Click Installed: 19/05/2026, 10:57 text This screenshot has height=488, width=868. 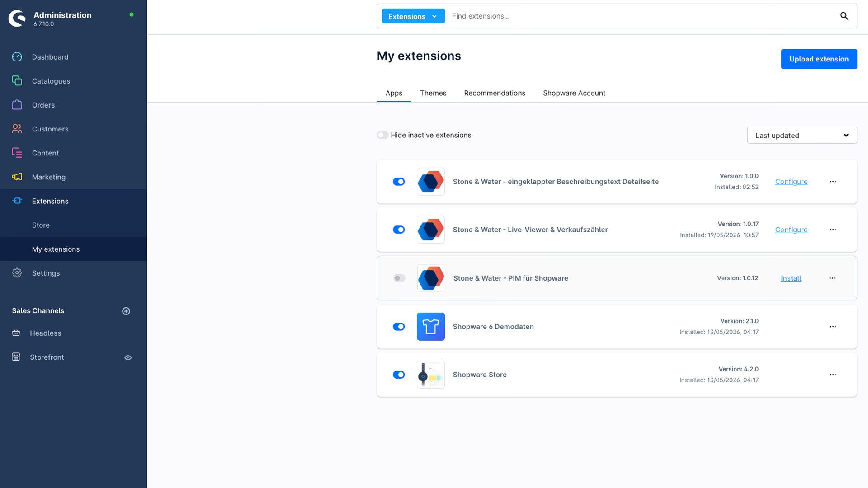(719, 235)
